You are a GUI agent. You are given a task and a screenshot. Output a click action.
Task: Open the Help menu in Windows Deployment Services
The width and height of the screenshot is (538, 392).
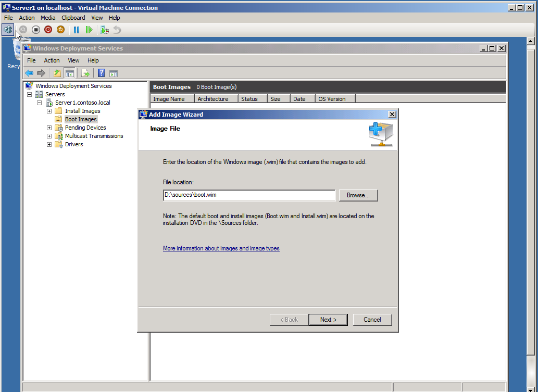(93, 60)
